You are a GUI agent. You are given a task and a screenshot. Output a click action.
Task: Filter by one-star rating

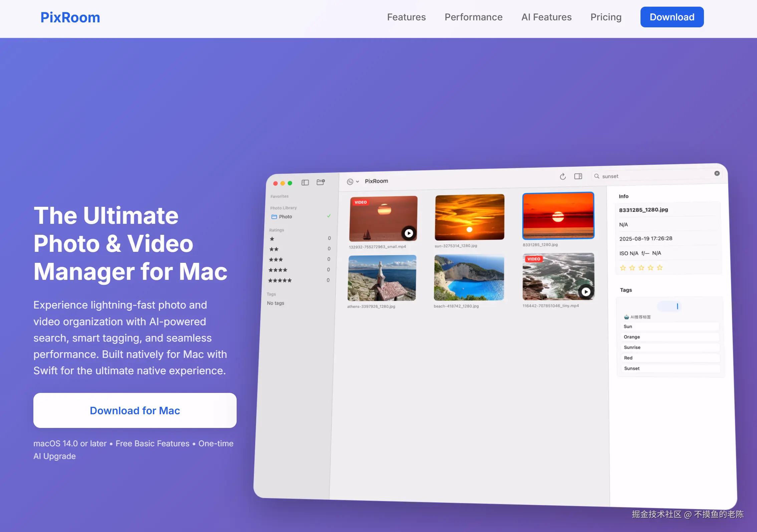(272, 239)
